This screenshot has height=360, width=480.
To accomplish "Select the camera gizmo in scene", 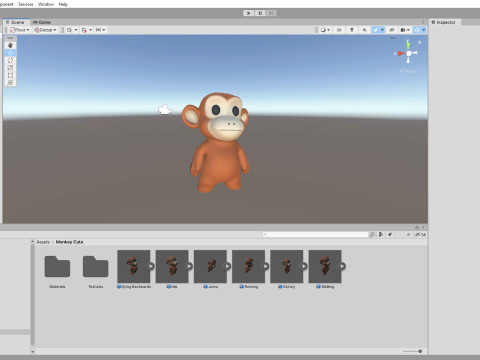I will tap(165, 109).
